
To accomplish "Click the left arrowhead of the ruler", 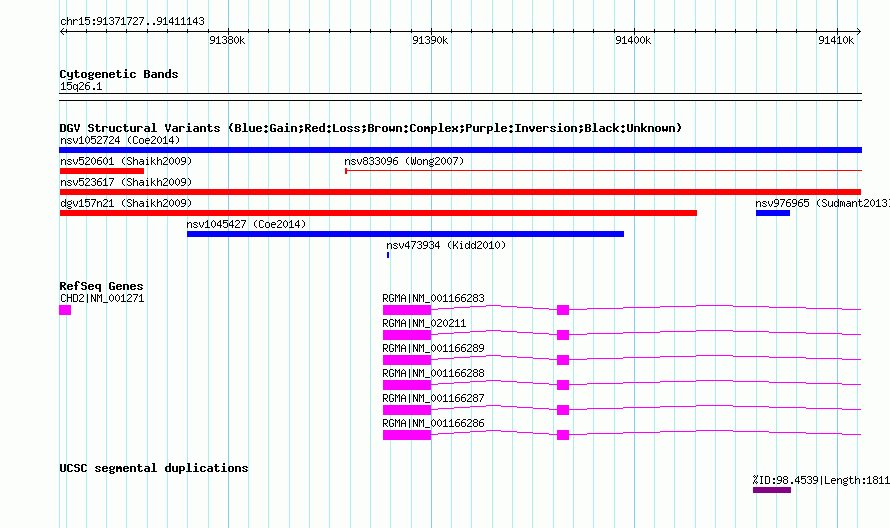I will point(62,31).
